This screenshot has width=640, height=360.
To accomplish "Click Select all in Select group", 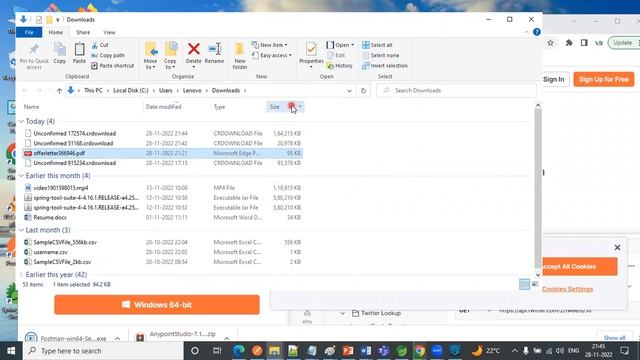I will [x=377, y=45].
